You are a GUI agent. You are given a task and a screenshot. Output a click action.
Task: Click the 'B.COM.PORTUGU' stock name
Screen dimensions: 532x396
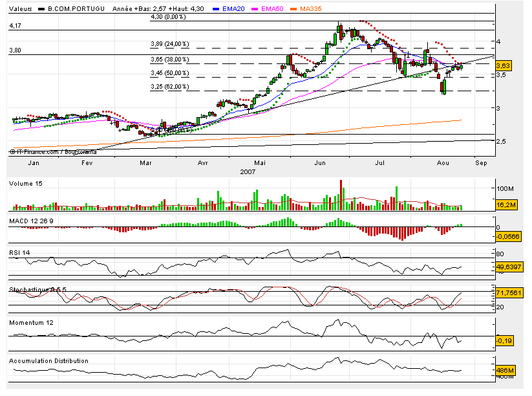tap(76, 9)
